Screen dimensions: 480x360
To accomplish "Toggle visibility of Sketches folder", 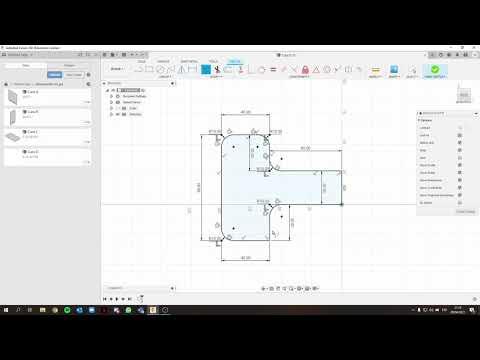I will tap(118, 114).
